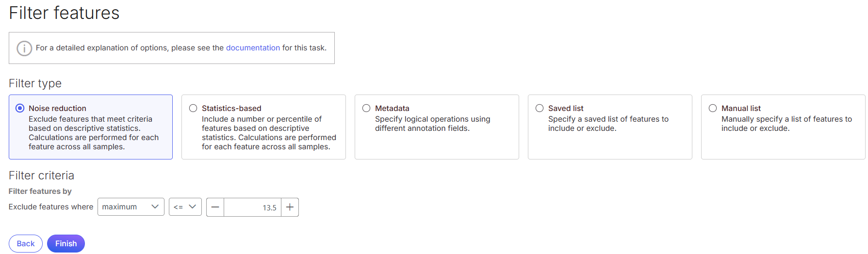Click the Back button
868x254 pixels.
(x=26, y=243)
